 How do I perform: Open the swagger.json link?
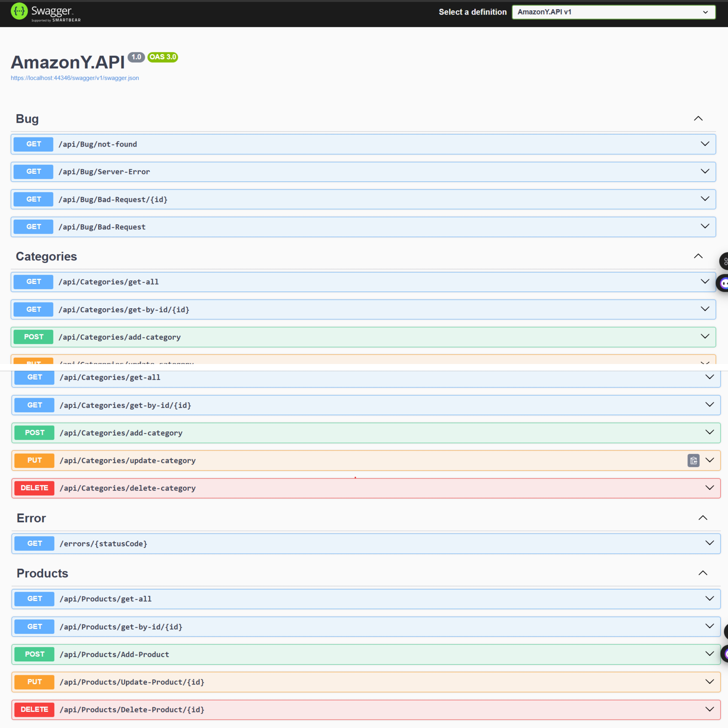pyautogui.click(x=75, y=78)
